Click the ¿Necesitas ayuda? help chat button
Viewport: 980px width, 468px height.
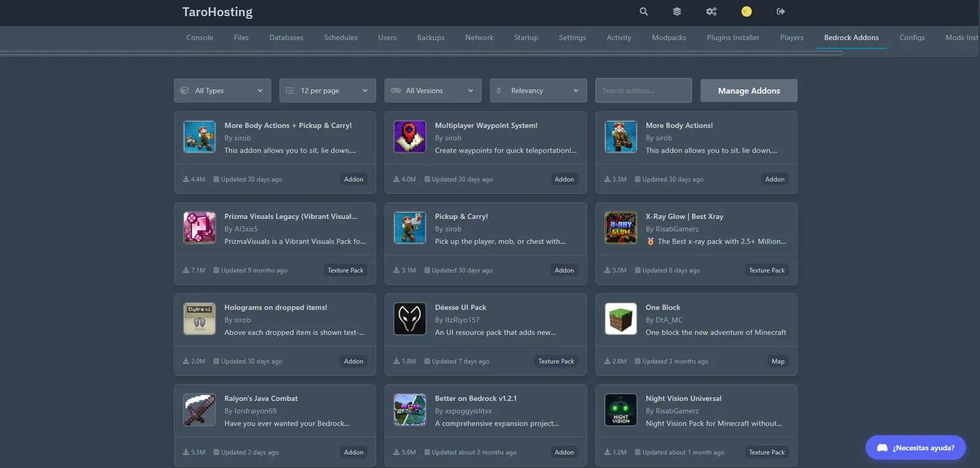click(x=916, y=448)
